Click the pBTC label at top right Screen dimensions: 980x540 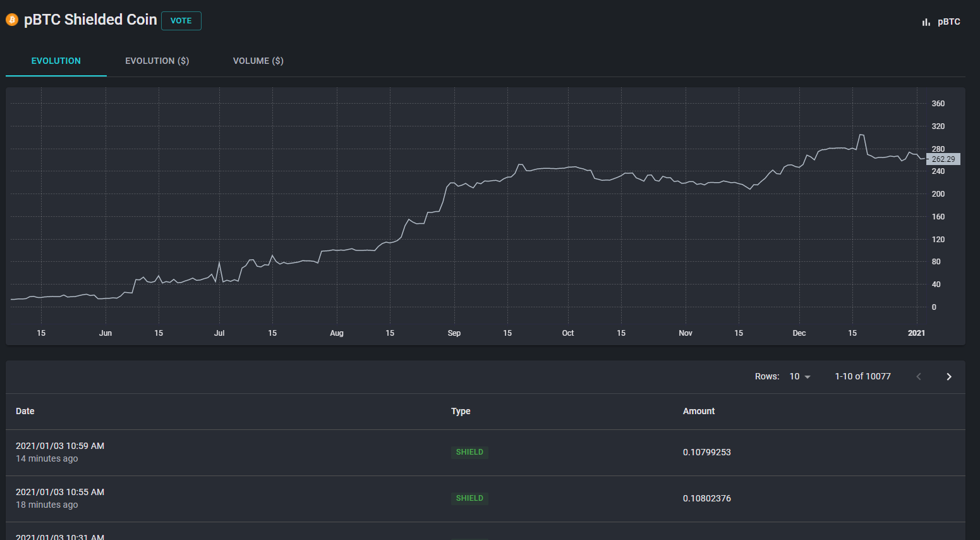tap(949, 22)
